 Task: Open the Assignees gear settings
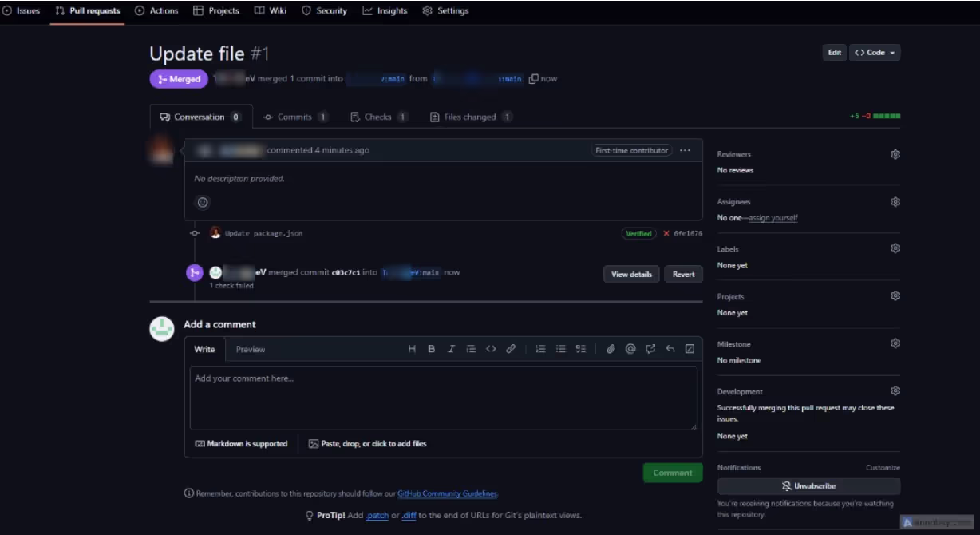(895, 202)
